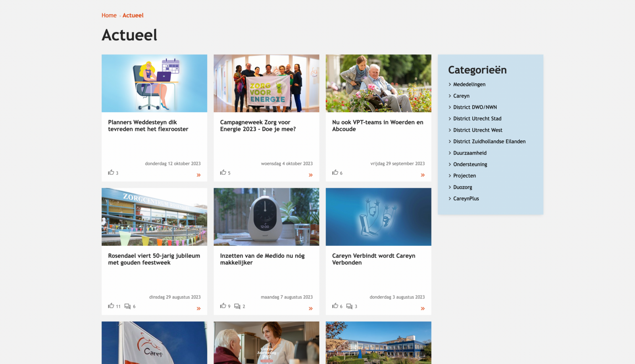The width and height of the screenshot is (635, 364).
Task: Click read-more arrows on Planners Weddesteyn card
Action: (x=199, y=175)
